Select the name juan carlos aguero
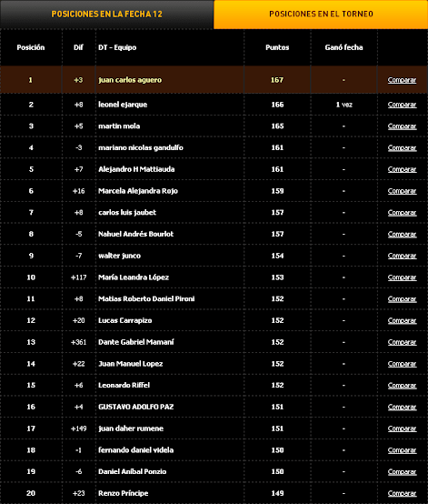 pyautogui.click(x=130, y=80)
